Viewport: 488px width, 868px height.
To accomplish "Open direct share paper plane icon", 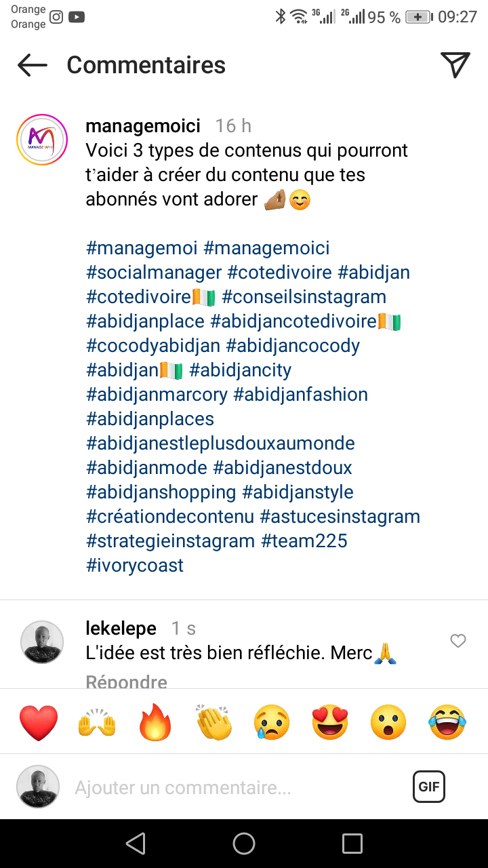I will pos(455,64).
